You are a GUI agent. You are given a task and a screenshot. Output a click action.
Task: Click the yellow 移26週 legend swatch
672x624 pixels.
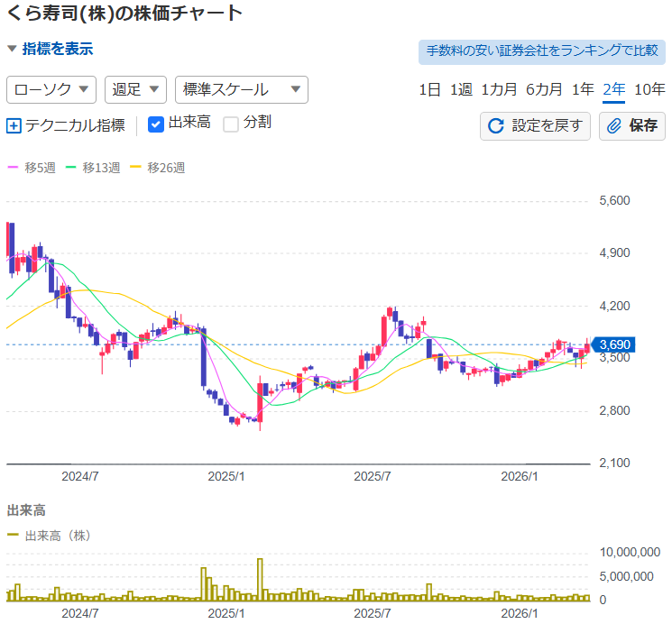(x=136, y=168)
